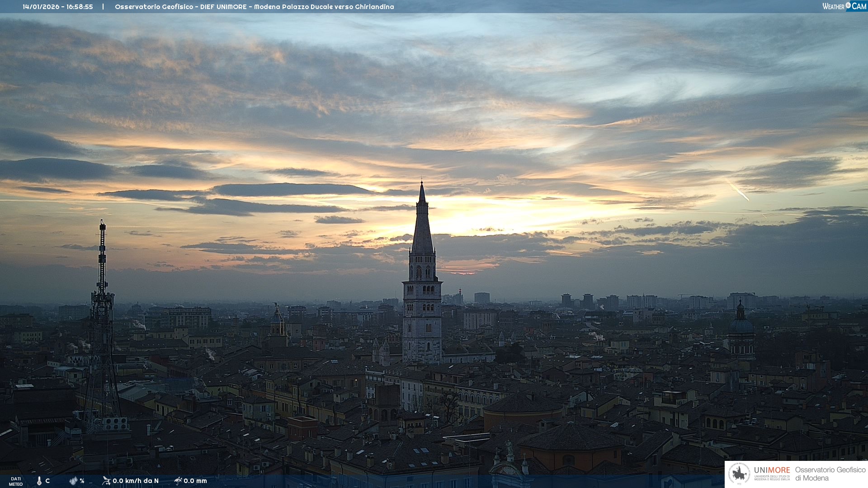Click the thermometer temperature icon
This screenshot has width=868, height=488.
point(39,481)
